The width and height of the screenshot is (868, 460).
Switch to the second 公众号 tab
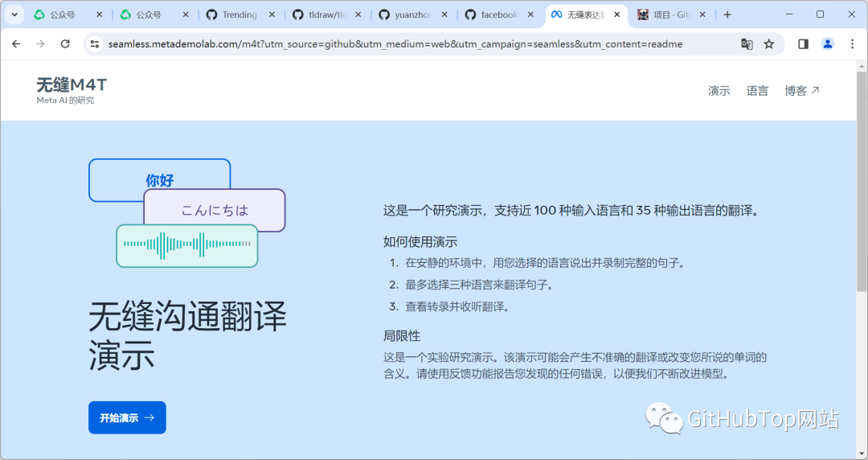click(149, 15)
